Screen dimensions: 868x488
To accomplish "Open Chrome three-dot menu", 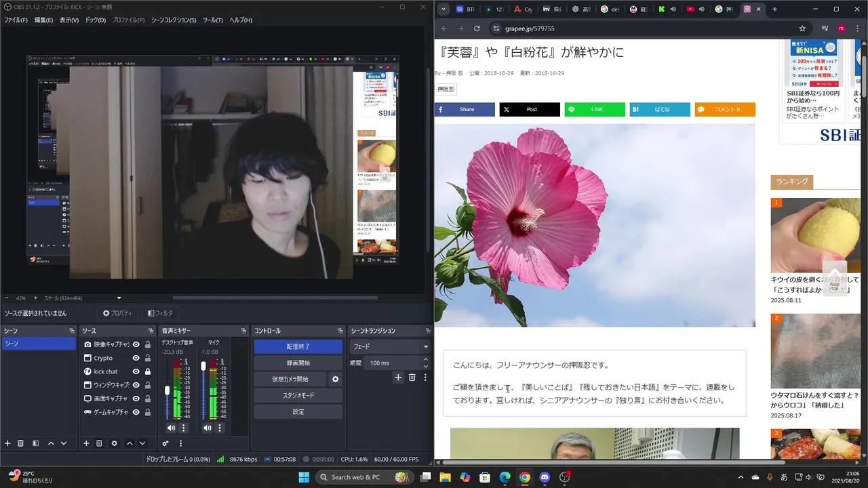I will pos(857,28).
